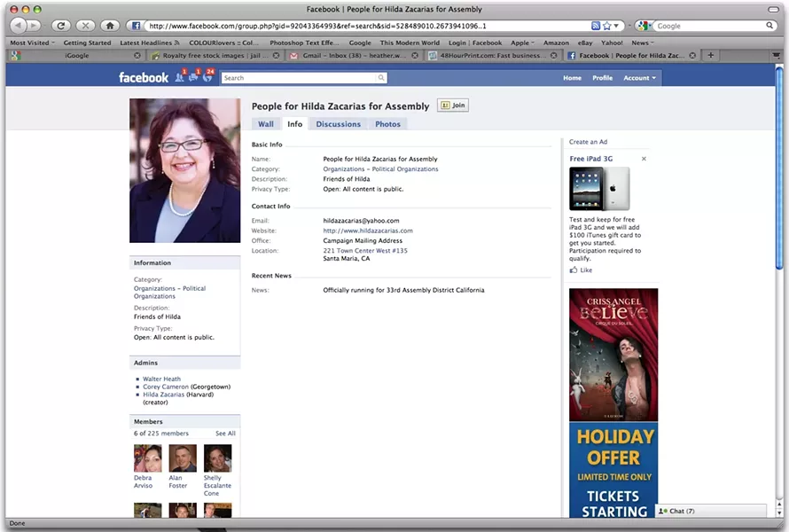Join the Hilda Zacarias group

(x=453, y=106)
